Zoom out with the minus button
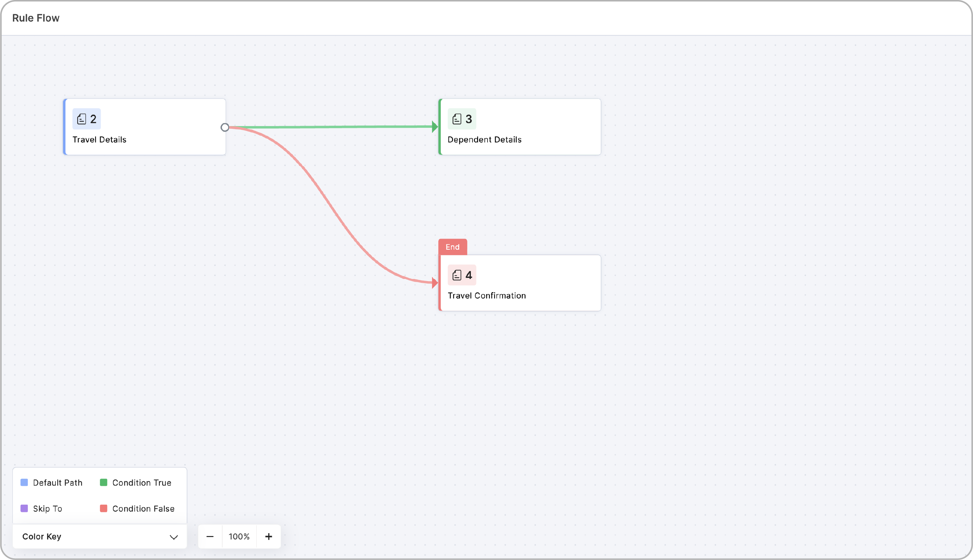 tap(210, 537)
